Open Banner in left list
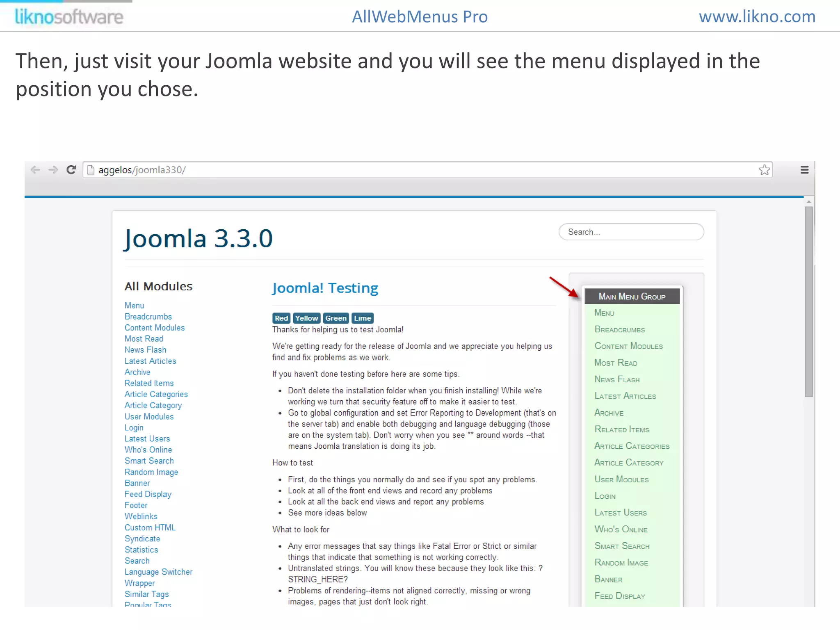Image resolution: width=840 pixels, height=630 pixels. tap(137, 483)
